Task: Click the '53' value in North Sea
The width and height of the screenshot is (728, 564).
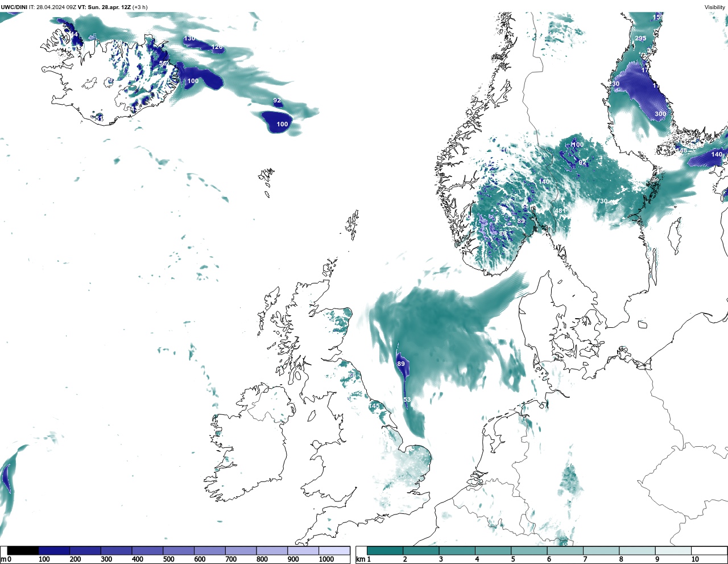Action: [407, 400]
